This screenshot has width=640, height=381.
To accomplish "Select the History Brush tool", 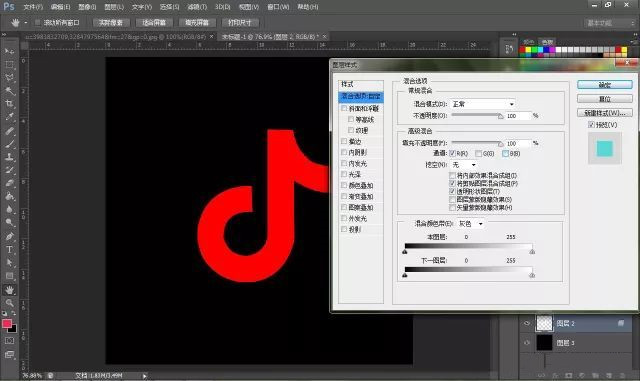I will (x=9, y=170).
